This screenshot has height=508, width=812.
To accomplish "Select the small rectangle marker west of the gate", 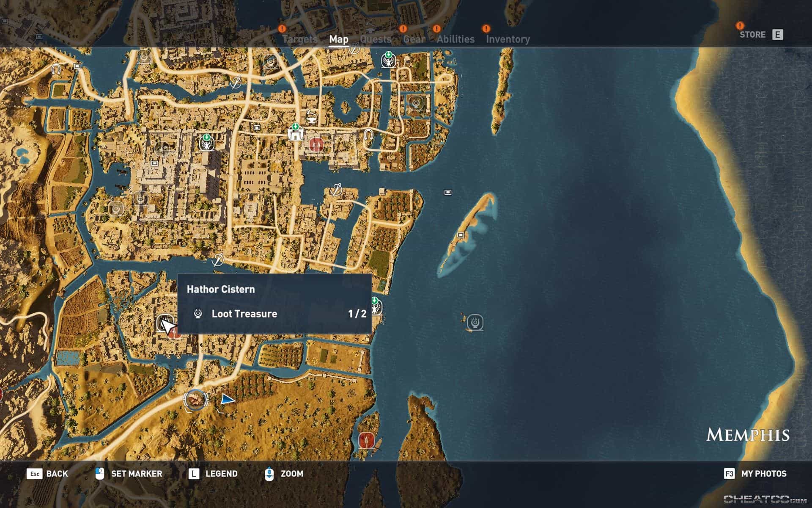I will point(257,127).
